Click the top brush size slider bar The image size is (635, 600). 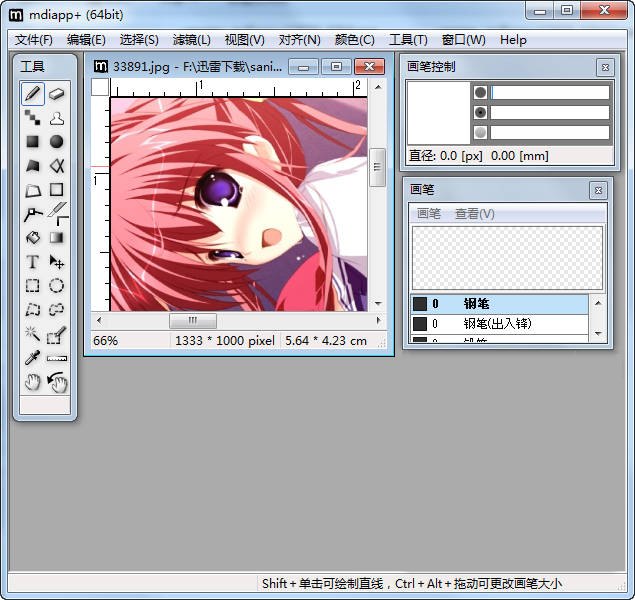[550, 92]
